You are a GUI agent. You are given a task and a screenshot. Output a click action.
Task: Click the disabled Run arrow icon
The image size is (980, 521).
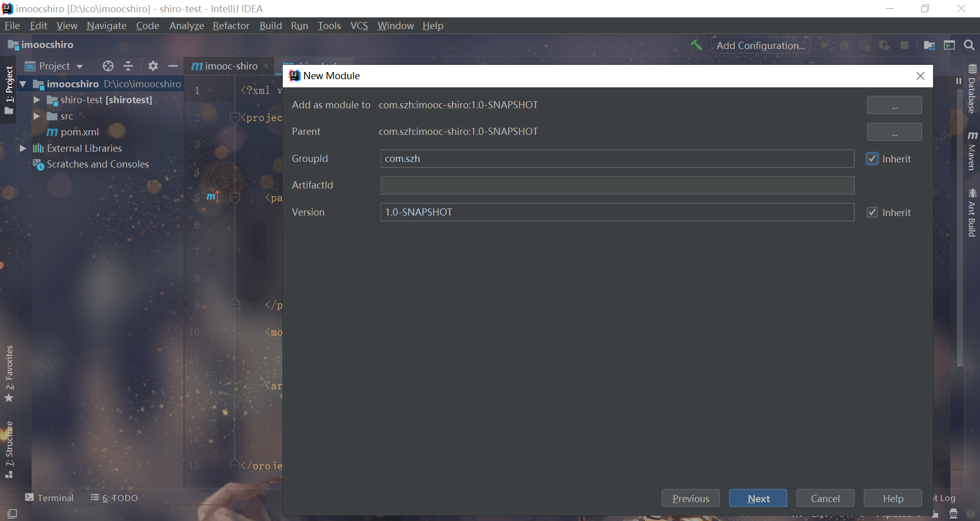pyautogui.click(x=825, y=45)
